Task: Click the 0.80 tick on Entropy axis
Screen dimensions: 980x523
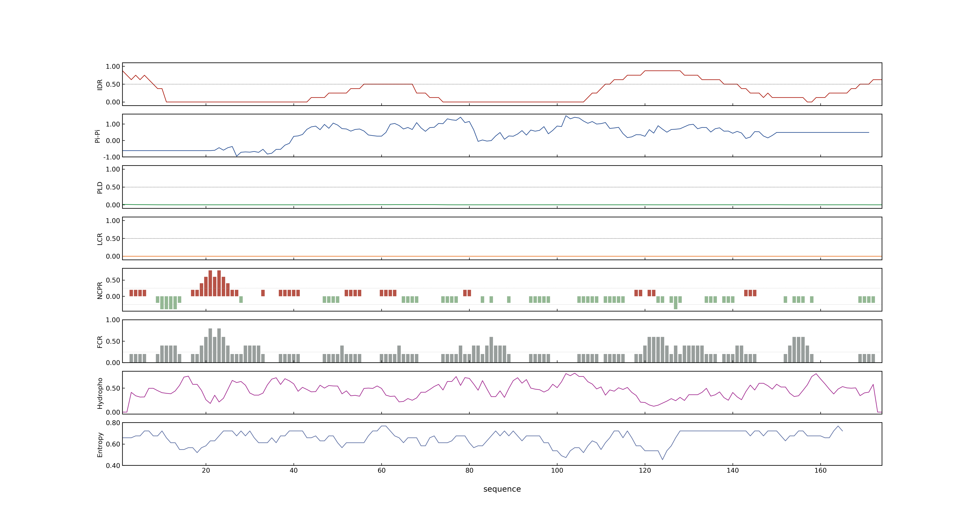Action: pos(113,423)
